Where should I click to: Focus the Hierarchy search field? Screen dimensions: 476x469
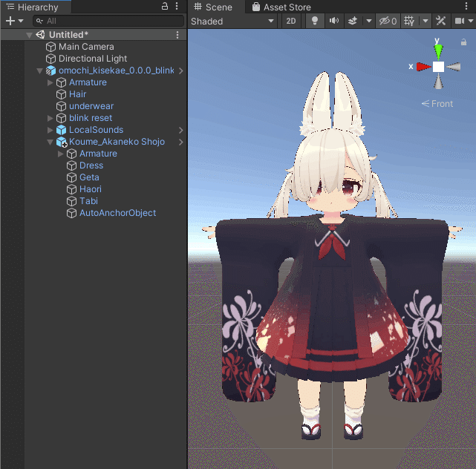tap(108, 21)
